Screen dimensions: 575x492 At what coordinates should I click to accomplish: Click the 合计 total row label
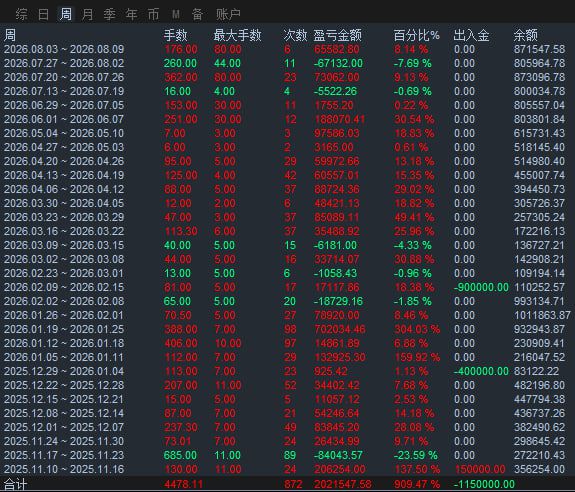(15, 484)
